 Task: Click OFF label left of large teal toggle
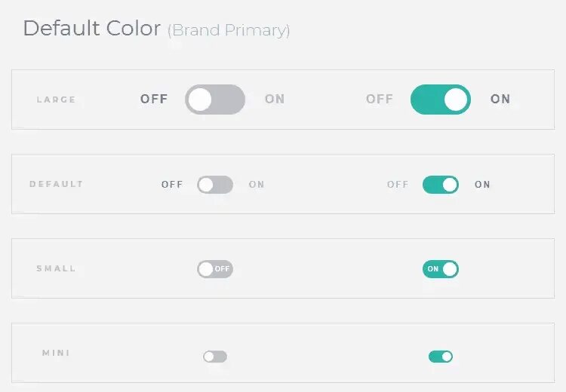tap(380, 100)
